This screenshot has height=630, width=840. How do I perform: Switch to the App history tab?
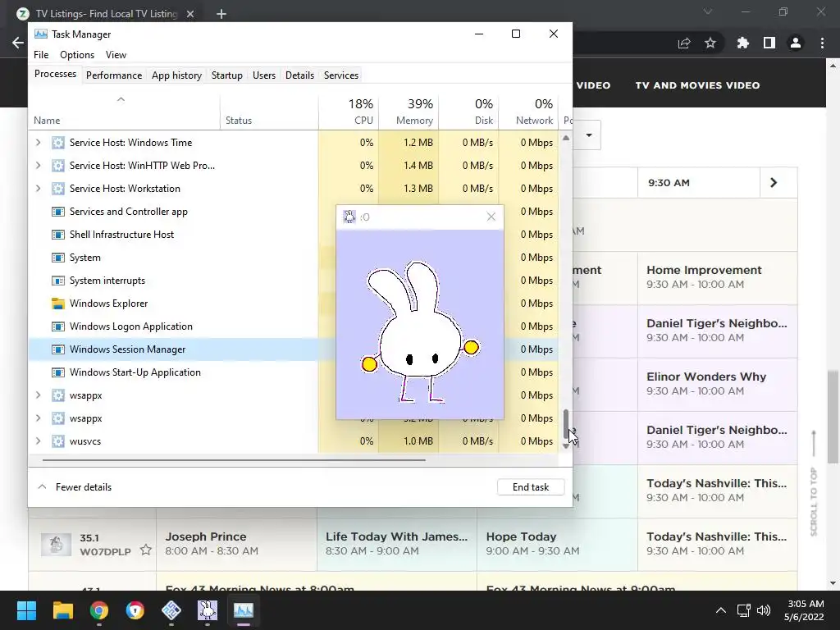click(177, 75)
